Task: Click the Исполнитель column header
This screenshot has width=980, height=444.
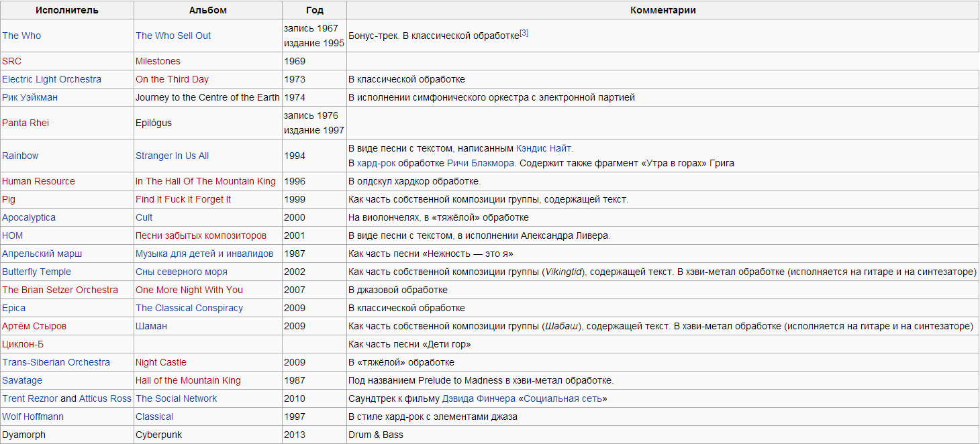Action: 67,10
